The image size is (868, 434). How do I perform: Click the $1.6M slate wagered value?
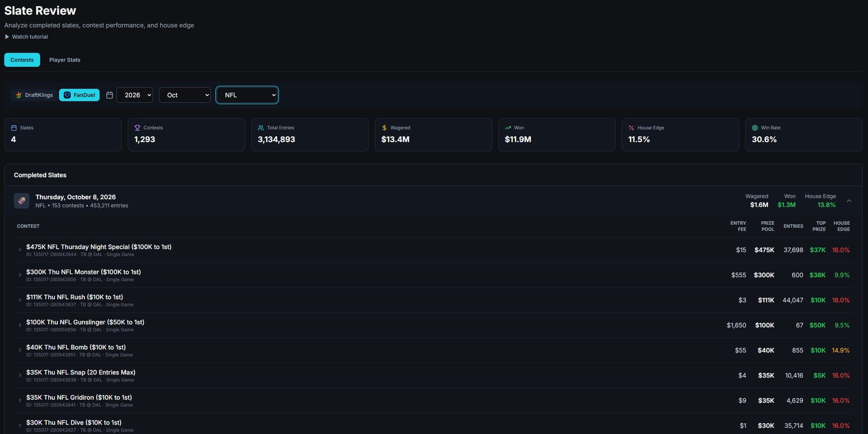coord(759,205)
